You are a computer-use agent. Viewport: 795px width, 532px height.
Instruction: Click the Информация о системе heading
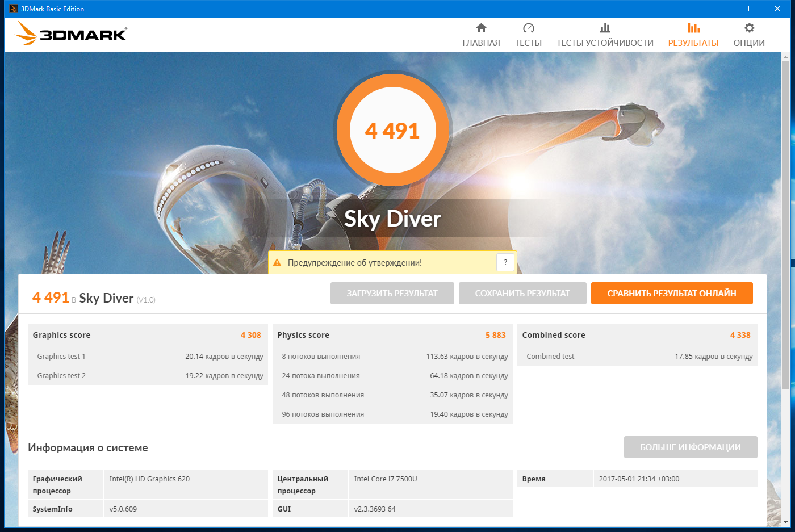coord(88,448)
